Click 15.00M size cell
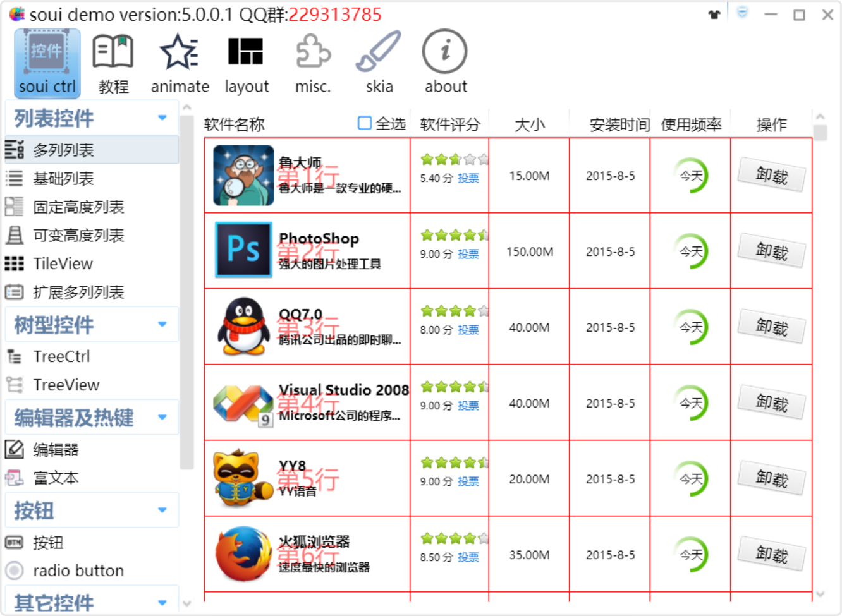Image resolution: width=842 pixels, height=616 pixels. (529, 176)
